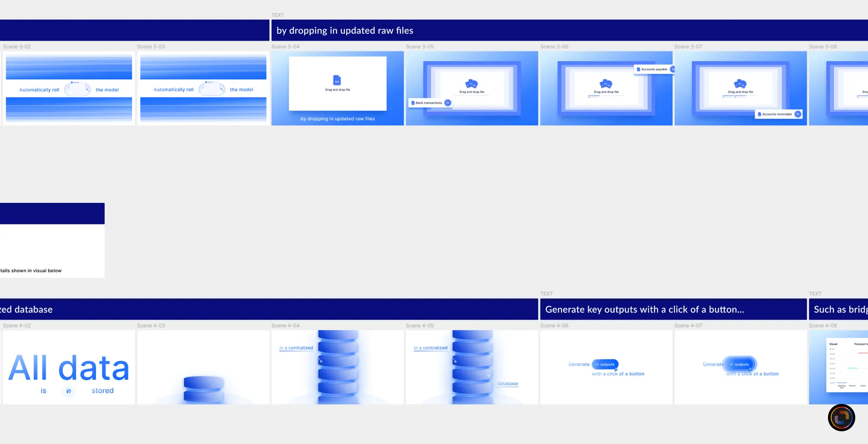Select Scene 4-03 single database frame

click(x=203, y=367)
